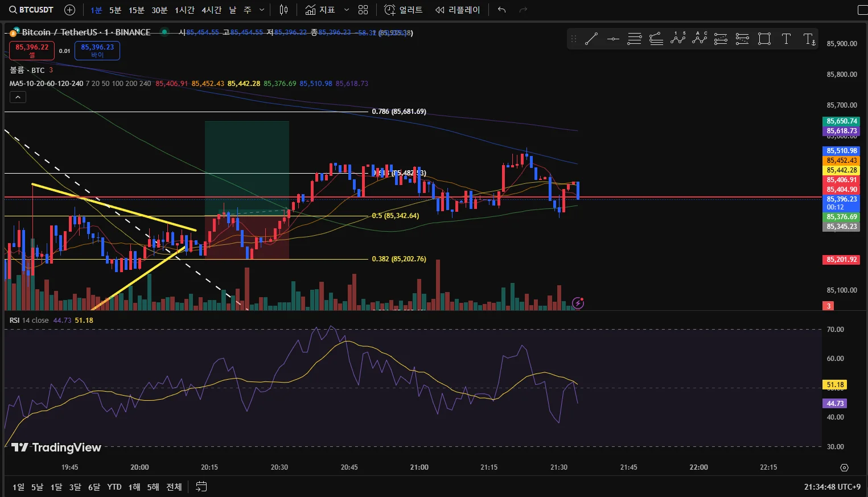The width and height of the screenshot is (868, 497).
Task: Redo the last chart action
Action: (524, 10)
